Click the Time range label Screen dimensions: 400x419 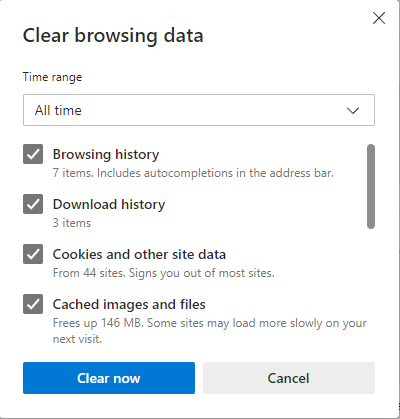(x=52, y=77)
